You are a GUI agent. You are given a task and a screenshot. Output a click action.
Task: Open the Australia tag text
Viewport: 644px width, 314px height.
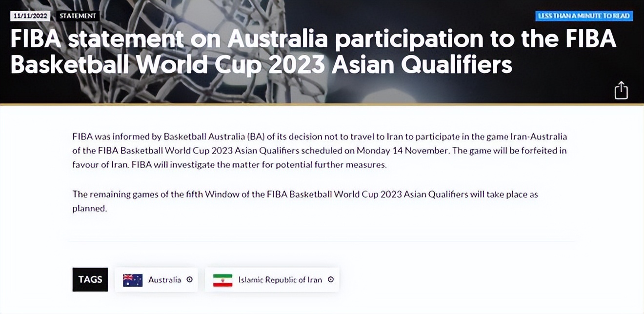pyautogui.click(x=164, y=280)
